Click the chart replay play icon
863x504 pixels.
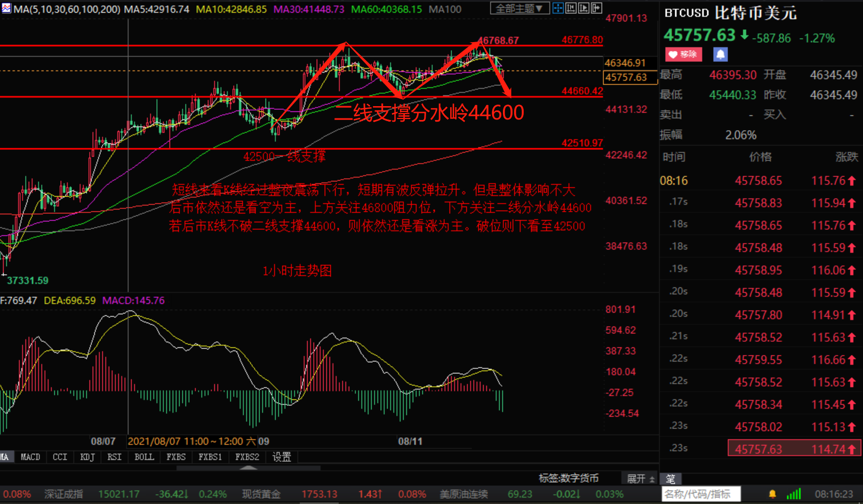coord(584,8)
